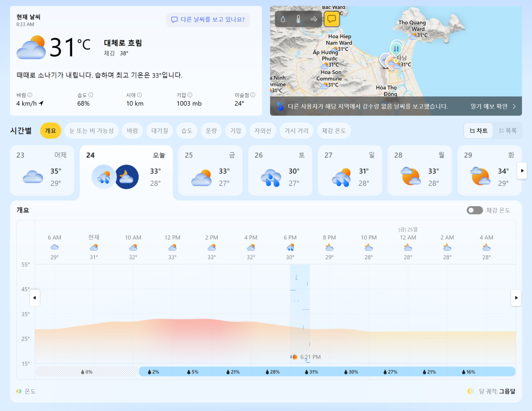
Task: Click the Hoa Hiep Nam Ward weather marker
Action: tap(335, 50)
